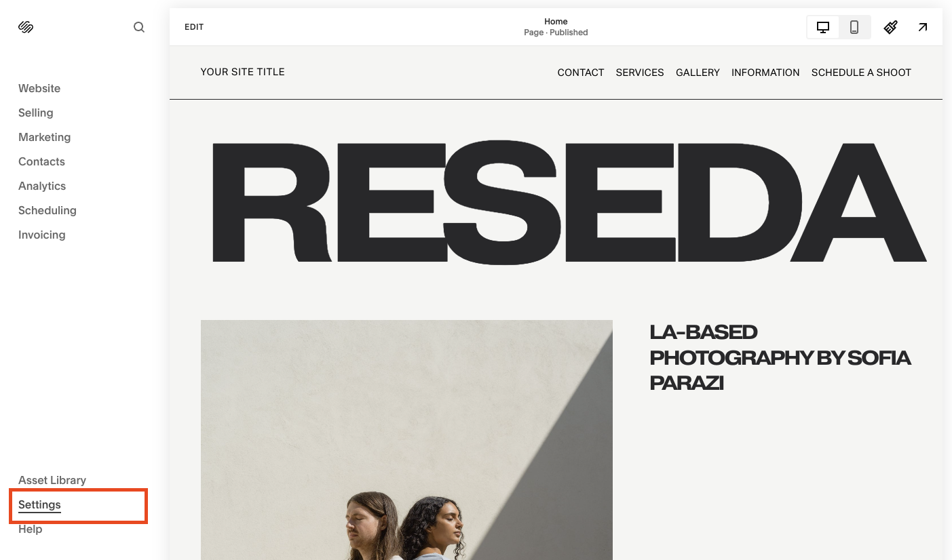Select SCHEDULE A SHOOT navigation link
Viewport: 952px width, 560px height.
[861, 73]
